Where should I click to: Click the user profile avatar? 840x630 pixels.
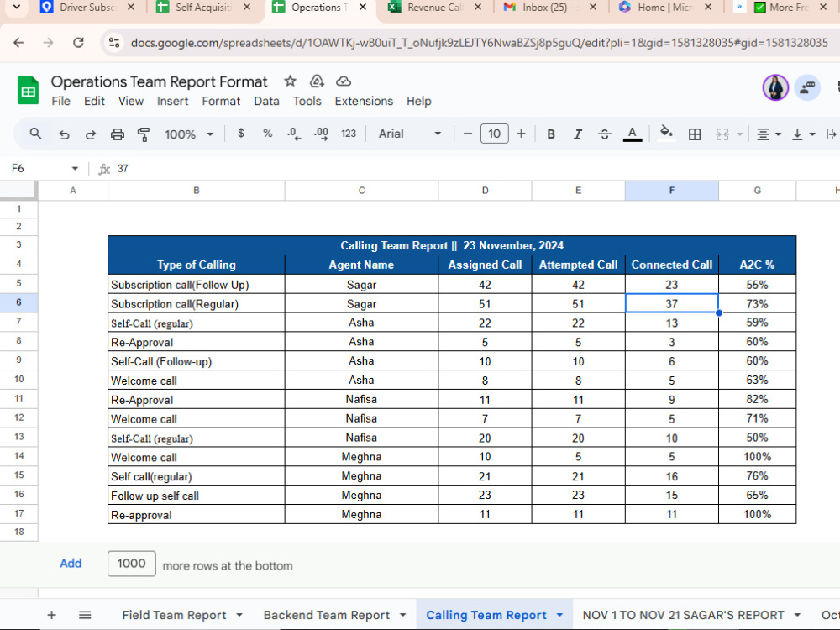pos(775,88)
